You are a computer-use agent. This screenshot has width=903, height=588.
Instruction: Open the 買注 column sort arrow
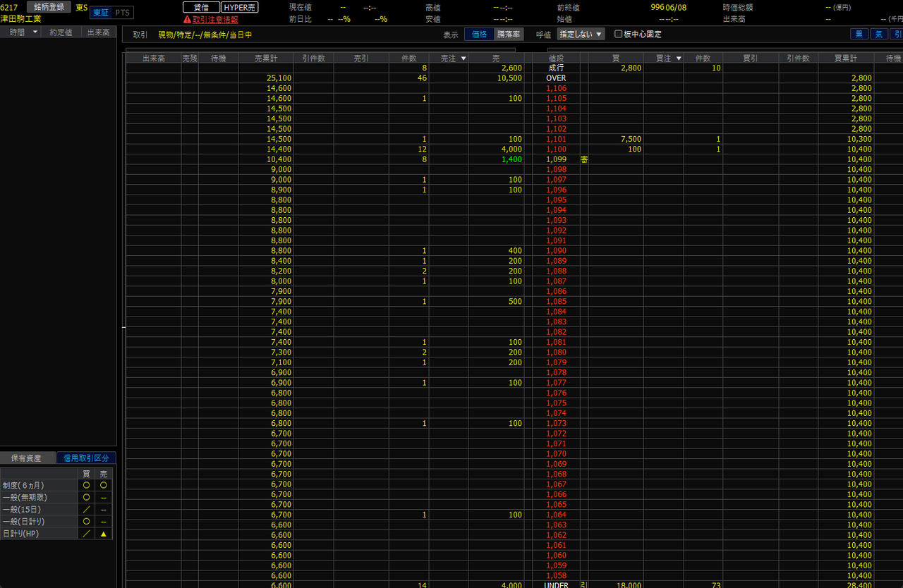tap(679, 59)
